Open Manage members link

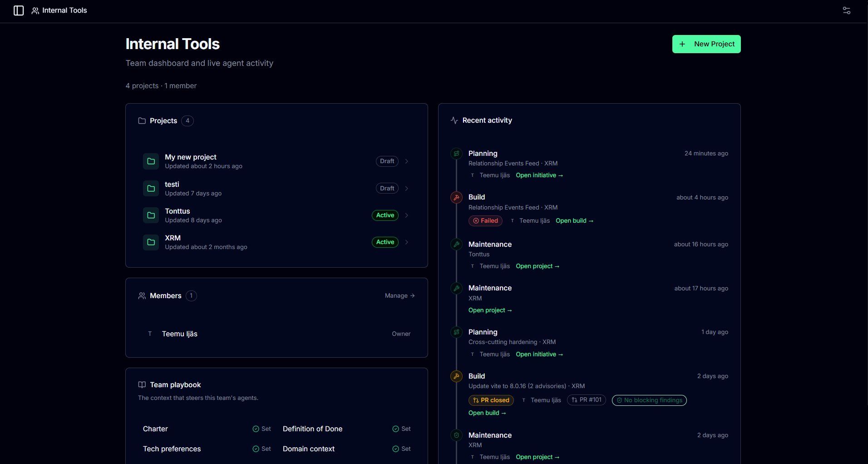tap(400, 296)
